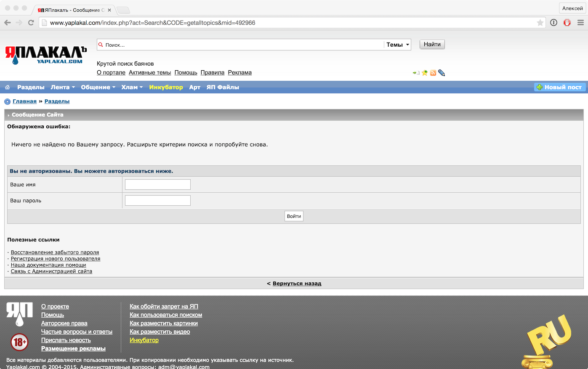The height and width of the screenshot is (369, 588).
Task: Click the star add-to-favorites icon on site
Action: (425, 73)
